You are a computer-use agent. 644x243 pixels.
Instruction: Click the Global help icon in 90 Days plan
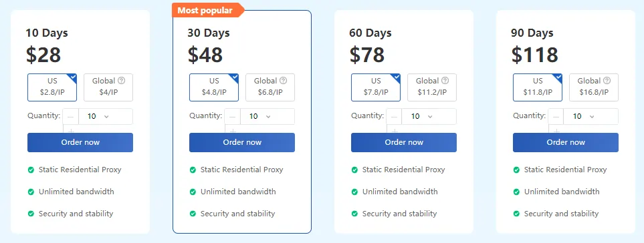pyautogui.click(x=607, y=81)
